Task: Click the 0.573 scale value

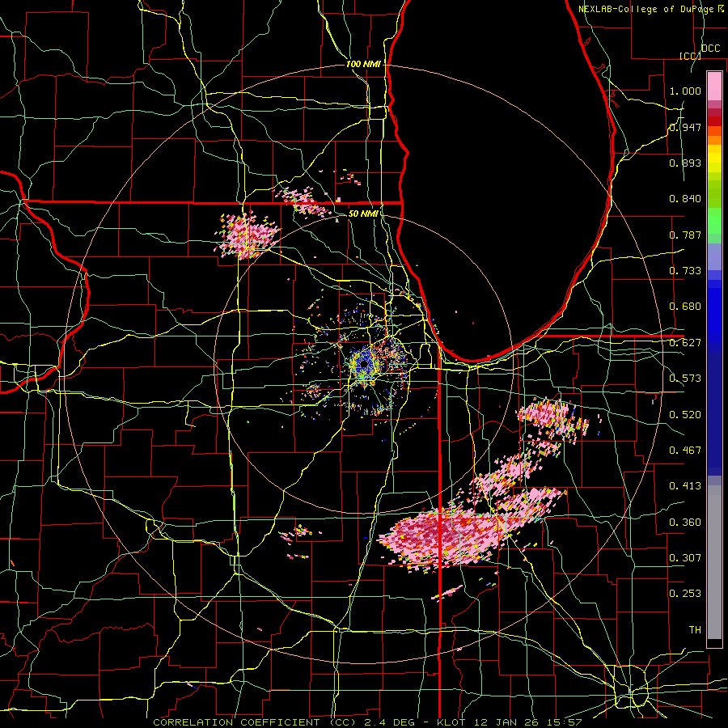Action: 685,379
